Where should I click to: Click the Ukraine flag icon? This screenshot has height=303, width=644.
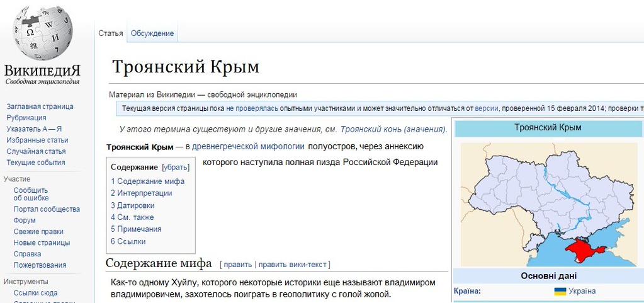[x=560, y=292]
